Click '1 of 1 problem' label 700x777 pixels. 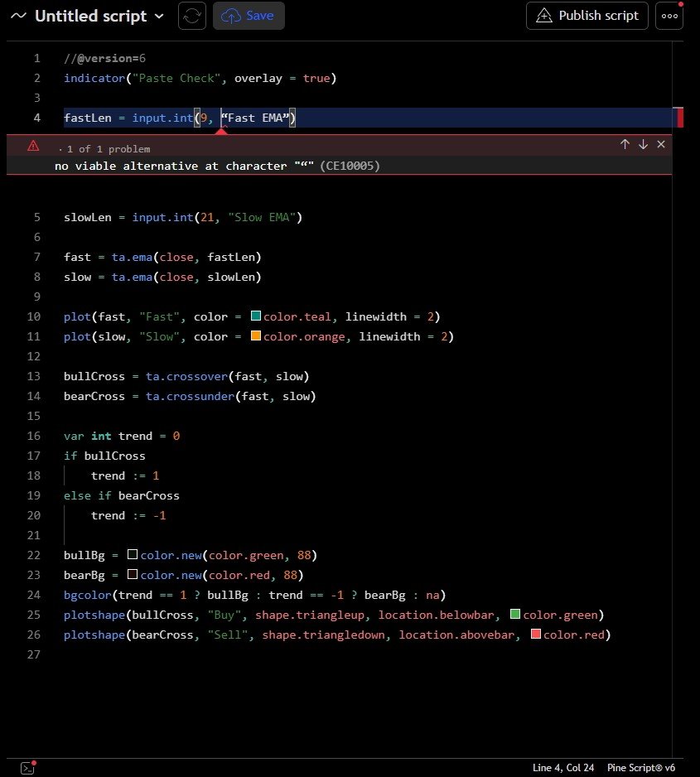point(109,149)
